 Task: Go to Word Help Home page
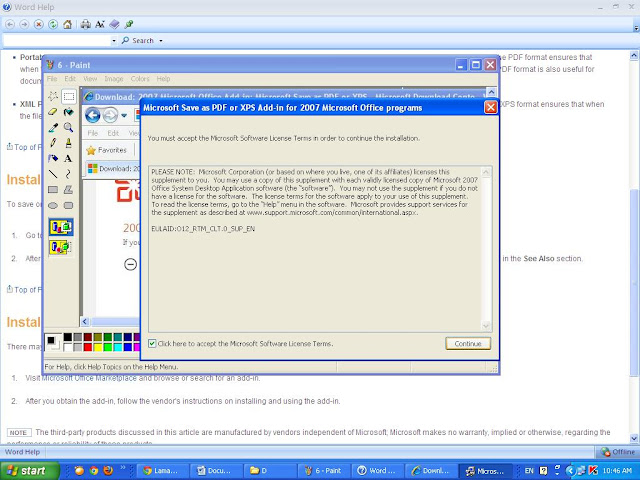pos(67,24)
